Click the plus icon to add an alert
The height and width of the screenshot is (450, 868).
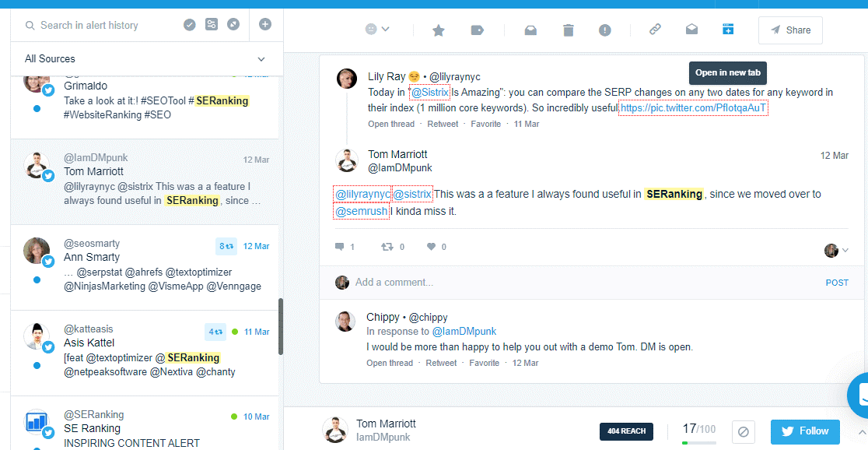coord(265,24)
